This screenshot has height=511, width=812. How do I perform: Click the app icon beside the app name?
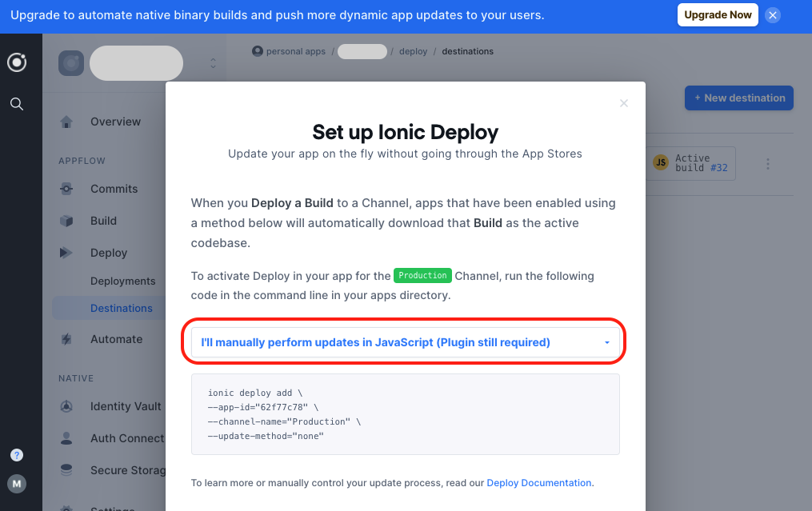pos(71,63)
